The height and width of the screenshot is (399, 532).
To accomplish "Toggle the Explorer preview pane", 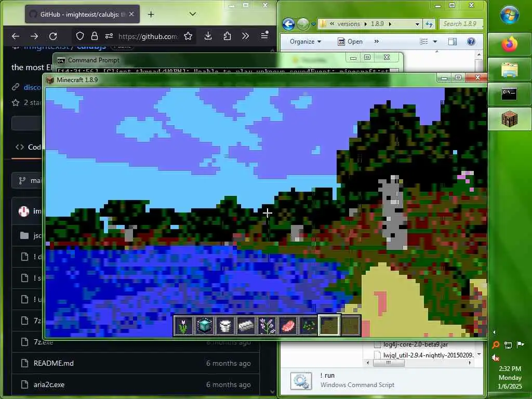I will pos(453,42).
